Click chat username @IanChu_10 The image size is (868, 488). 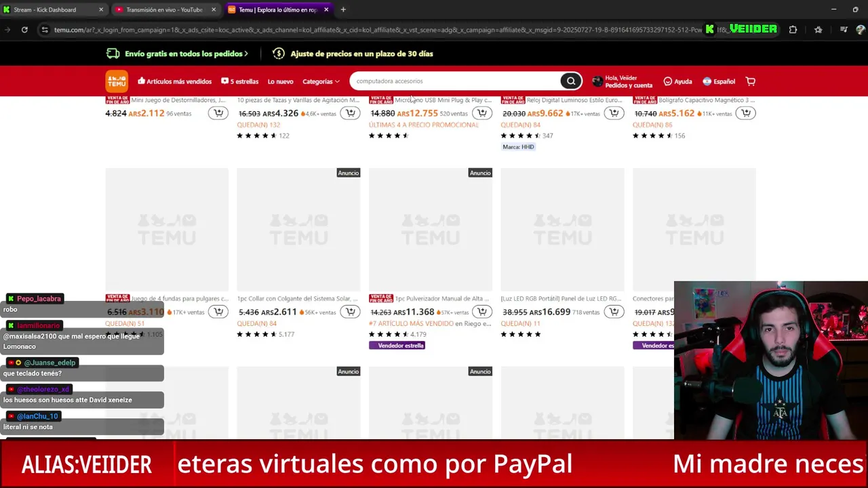[37, 416]
